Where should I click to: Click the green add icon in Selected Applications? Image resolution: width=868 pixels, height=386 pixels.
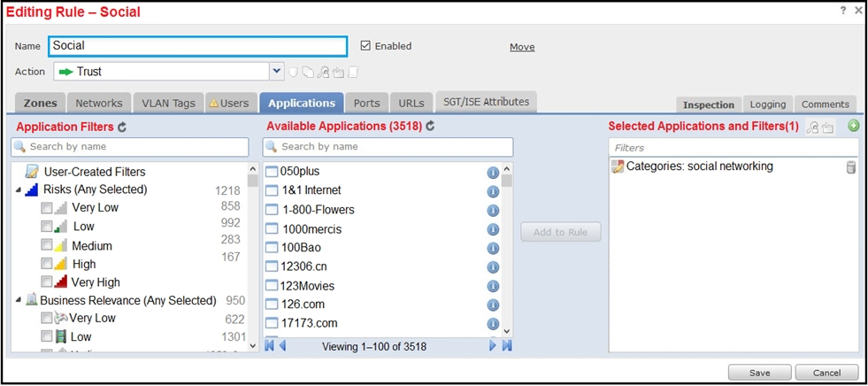click(854, 127)
